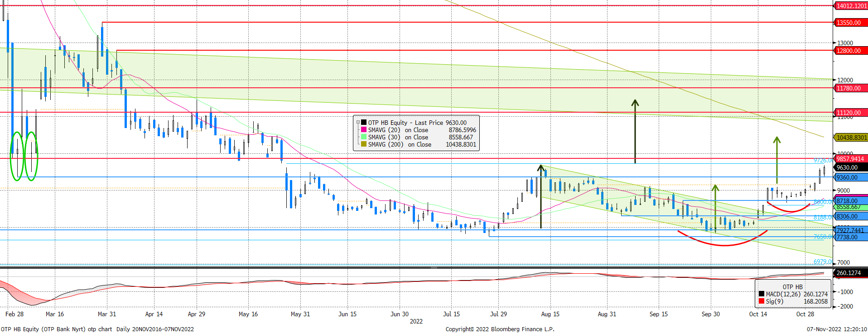Click the Copyright 2022 Bloomberg Finance L.P. notice

point(500,329)
